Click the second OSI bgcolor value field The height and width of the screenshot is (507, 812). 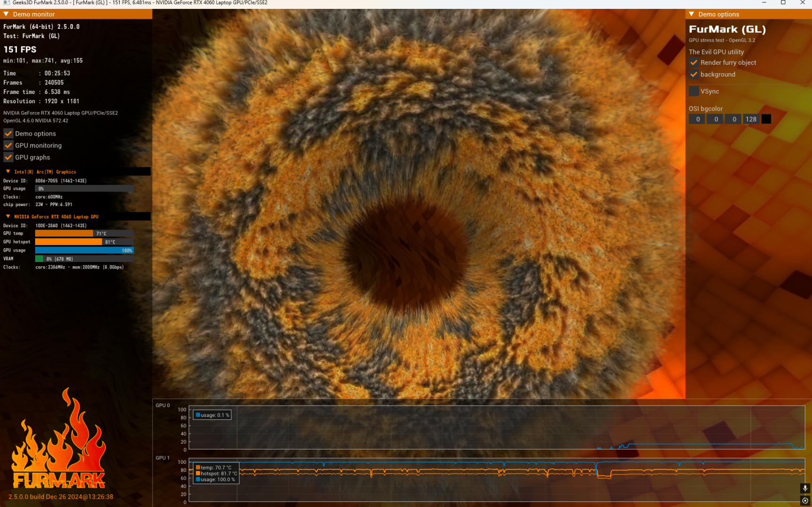(715, 119)
